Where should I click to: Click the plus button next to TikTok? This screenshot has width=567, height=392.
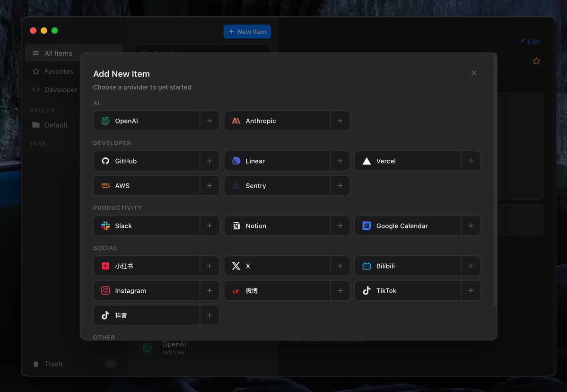[x=471, y=290]
